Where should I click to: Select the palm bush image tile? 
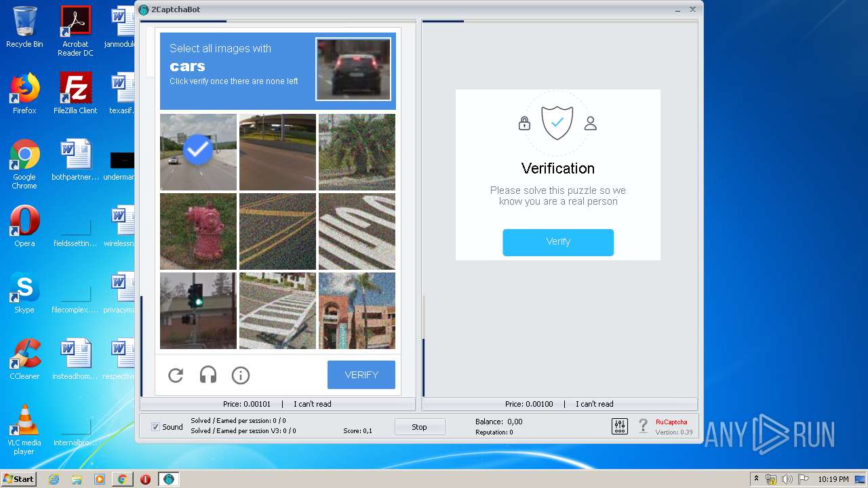[357, 152]
